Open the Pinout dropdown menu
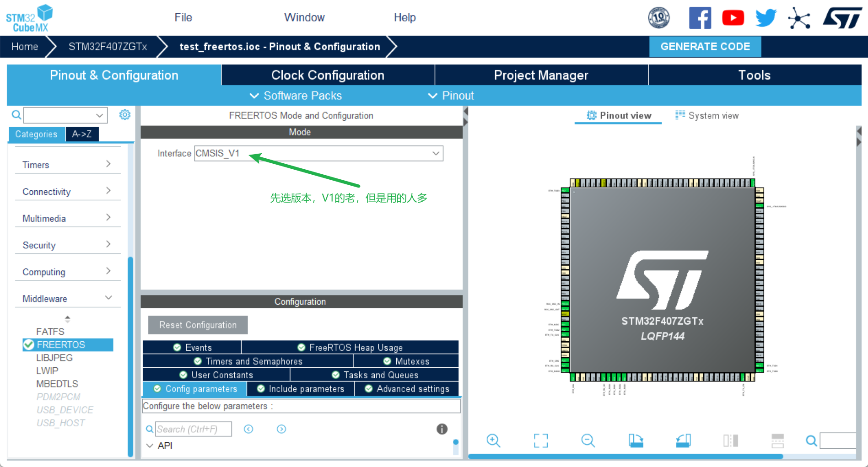The image size is (868, 467). (x=451, y=96)
